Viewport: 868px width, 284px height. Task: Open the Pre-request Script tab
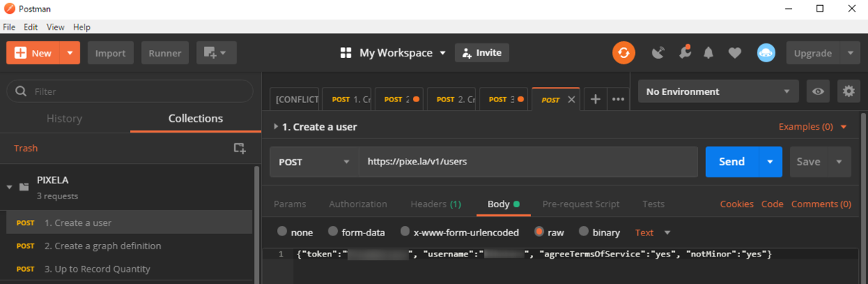pos(581,204)
